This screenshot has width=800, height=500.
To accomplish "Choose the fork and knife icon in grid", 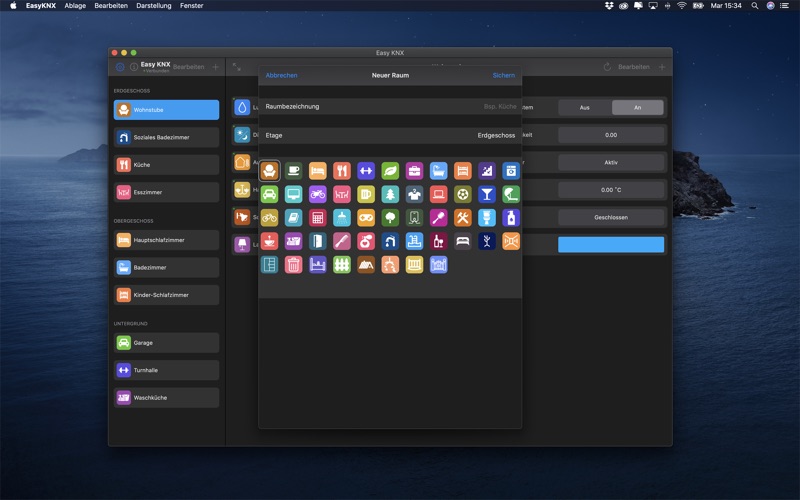I will [342, 171].
